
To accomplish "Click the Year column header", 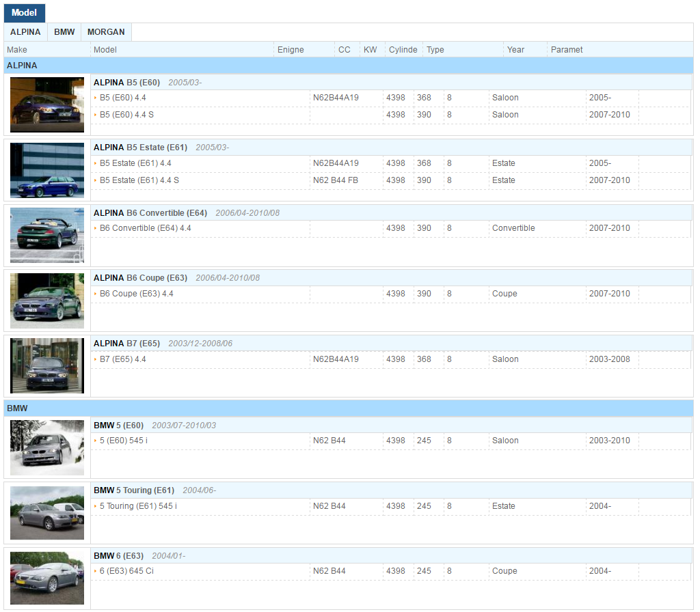I will click(515, 49).
